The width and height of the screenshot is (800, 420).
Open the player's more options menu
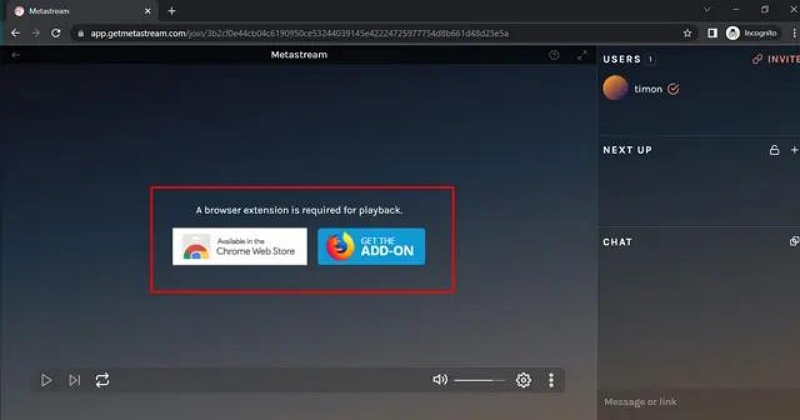pos(551,380)
